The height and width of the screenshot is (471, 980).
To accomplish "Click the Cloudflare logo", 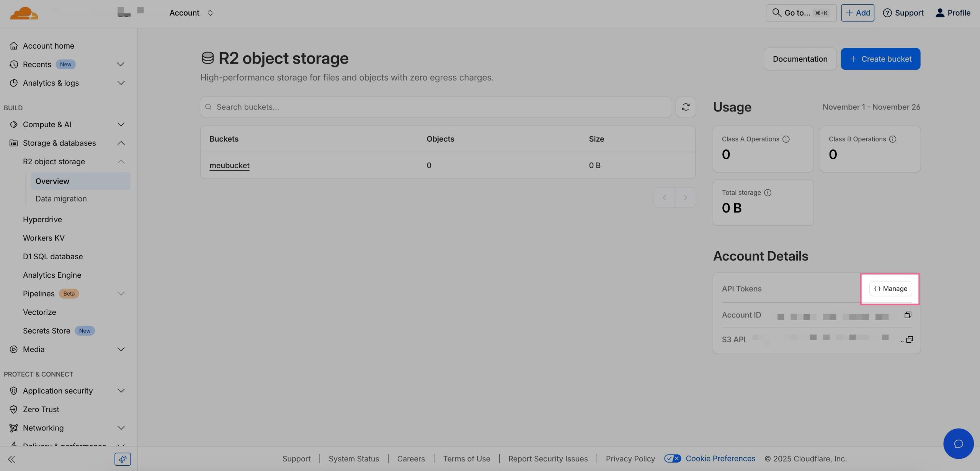I will pyautogui.click(x=24, y=13).
